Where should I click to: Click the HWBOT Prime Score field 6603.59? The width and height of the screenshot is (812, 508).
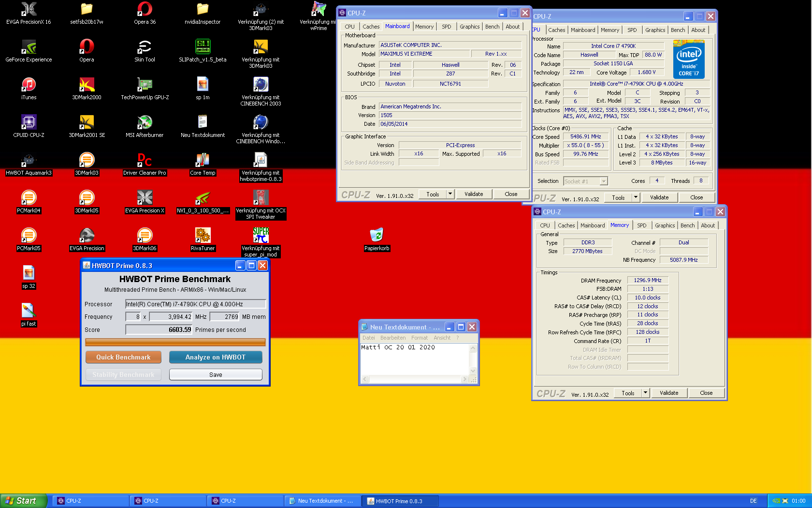click(159, 329)
